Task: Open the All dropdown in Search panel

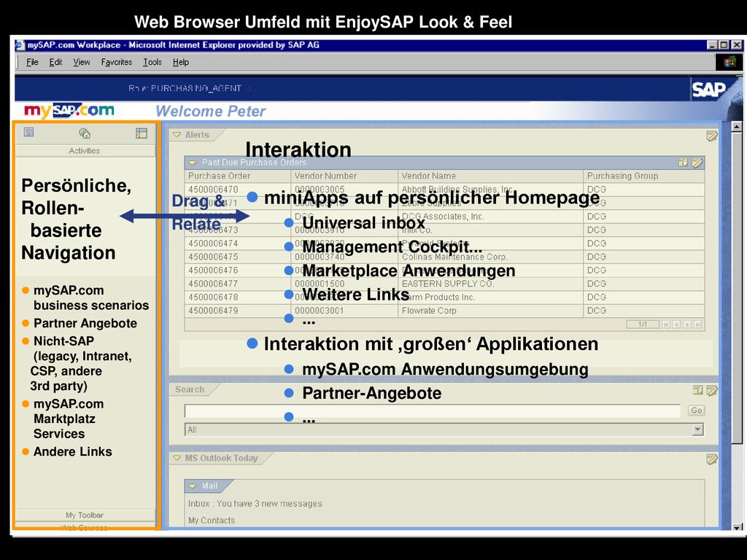Action: 697,429
